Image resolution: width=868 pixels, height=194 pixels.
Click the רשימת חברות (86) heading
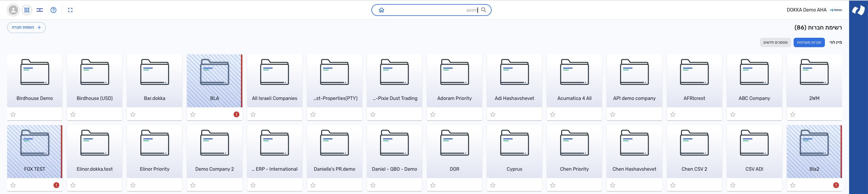pos(818,28)
